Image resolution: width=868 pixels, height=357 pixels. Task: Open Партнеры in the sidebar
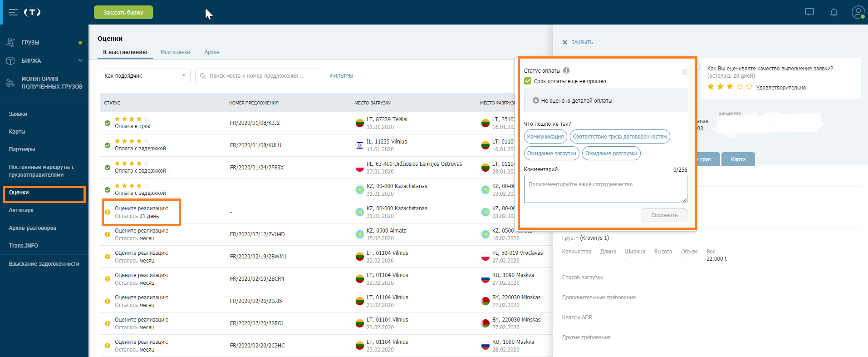pyautogui.click(x=22, y=149)
